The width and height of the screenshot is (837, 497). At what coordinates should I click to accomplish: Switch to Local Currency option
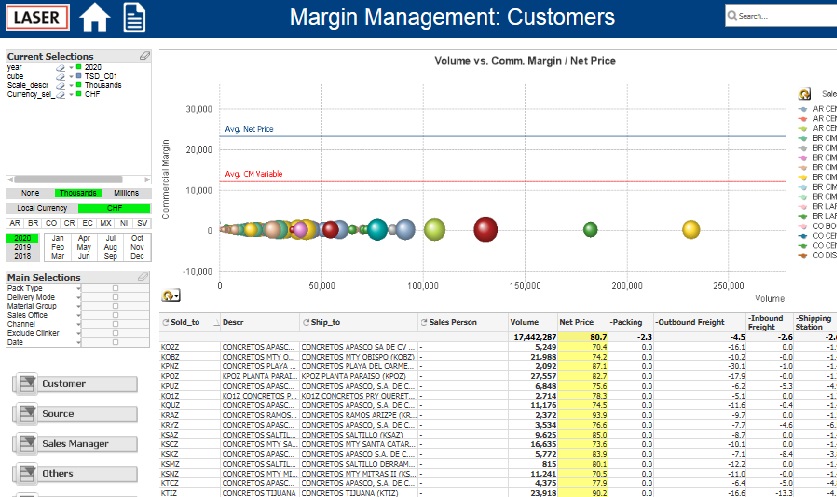[42, 208]
